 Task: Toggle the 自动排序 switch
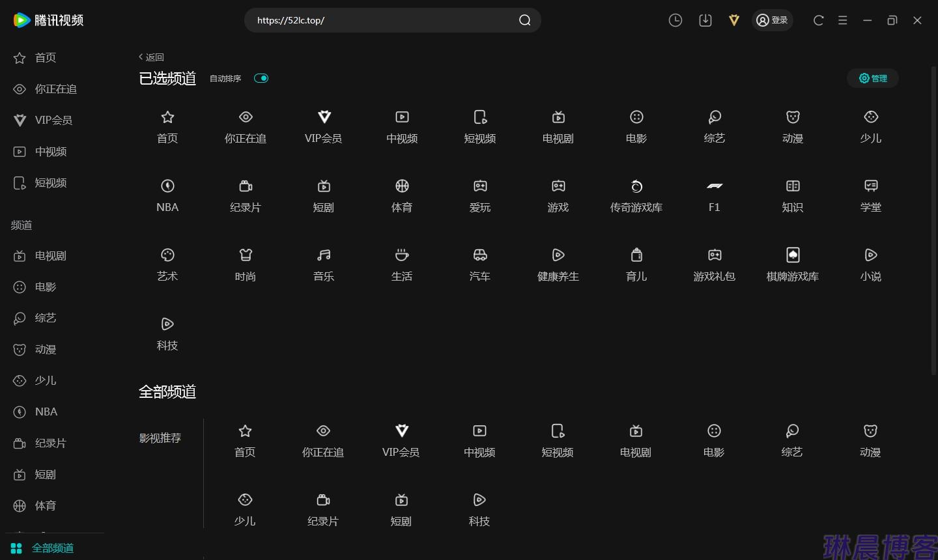point(261,78)
